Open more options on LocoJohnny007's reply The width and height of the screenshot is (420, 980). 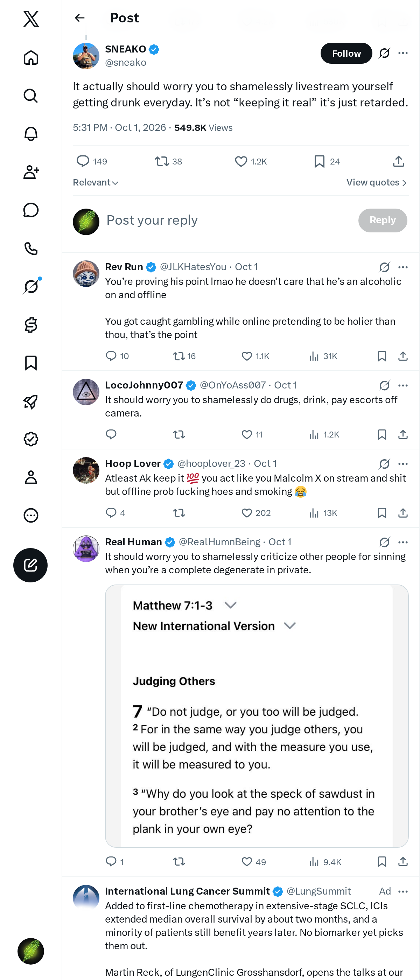click(403, 385)
